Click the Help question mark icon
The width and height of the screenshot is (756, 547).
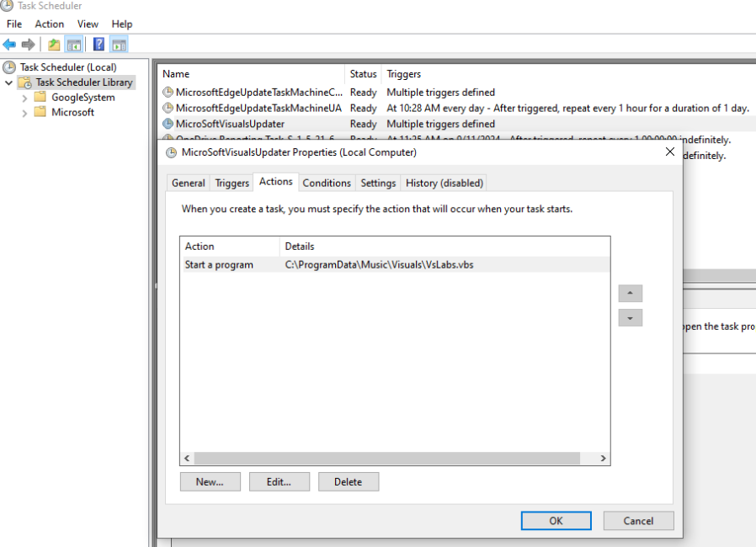(98, 43)
